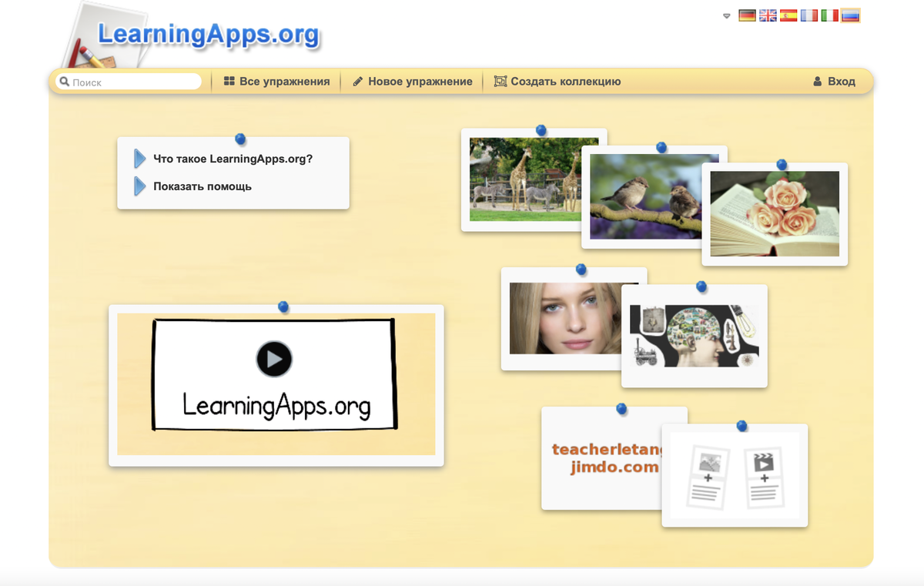The height and width of the screenshot is (586, 924).
Task: Open the roses on book photo card
Action: (775, 214)
